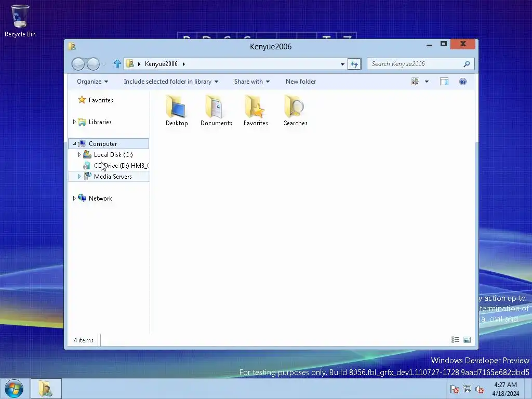532x399 pixels.
Task: Expand the Network tree node
Action: 74,198
